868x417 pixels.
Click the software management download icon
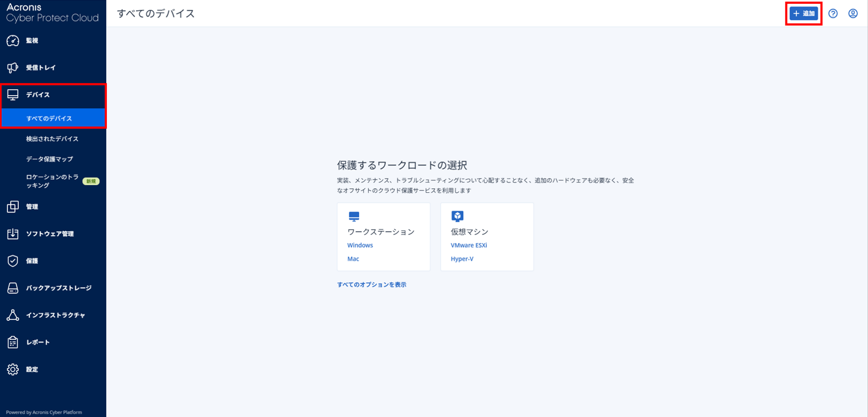13,234
